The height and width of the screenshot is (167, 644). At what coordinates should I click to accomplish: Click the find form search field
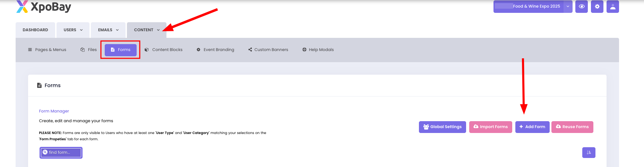coord(61,152)
